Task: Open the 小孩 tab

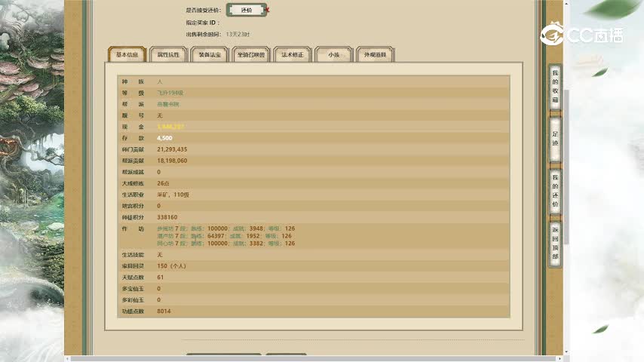Action: pos(333,55)
